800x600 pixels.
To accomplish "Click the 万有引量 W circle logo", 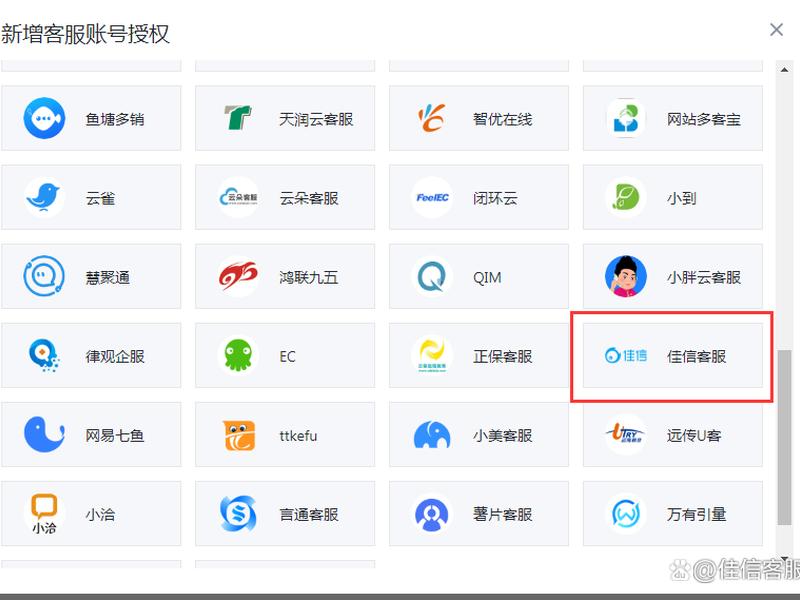I will coord(626,514).
